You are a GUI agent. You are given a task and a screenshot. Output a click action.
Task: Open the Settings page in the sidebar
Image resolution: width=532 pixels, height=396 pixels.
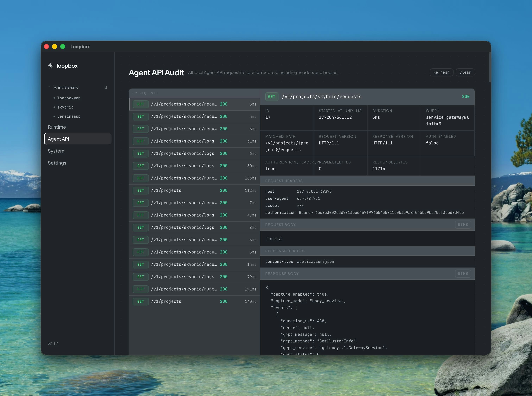(x=57, y=163)
